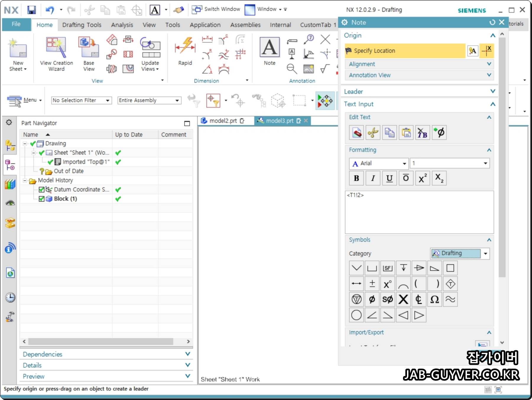Open the File menu
The image size is (532, 400).
click(x=16, y=24)
